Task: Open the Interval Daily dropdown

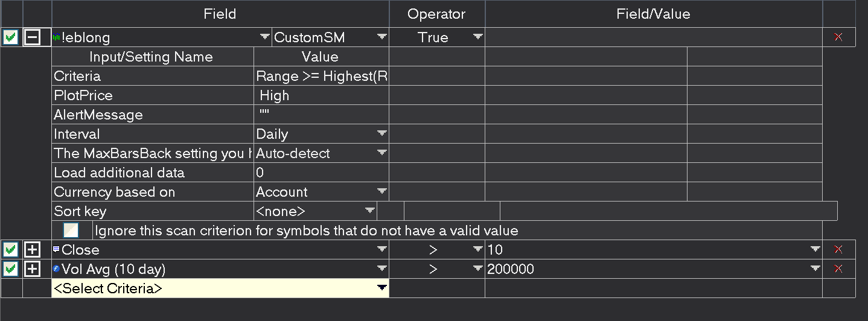Action: (381, 134)
